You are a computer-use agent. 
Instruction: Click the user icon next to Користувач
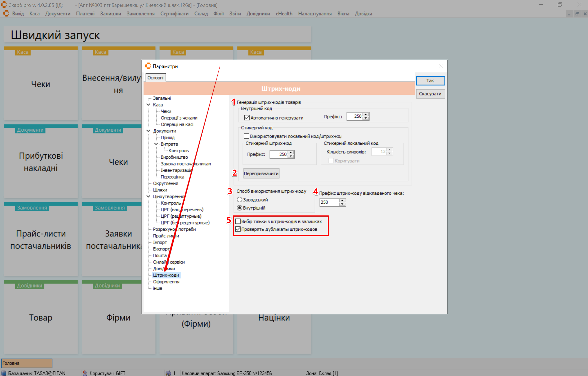point(85,373)
